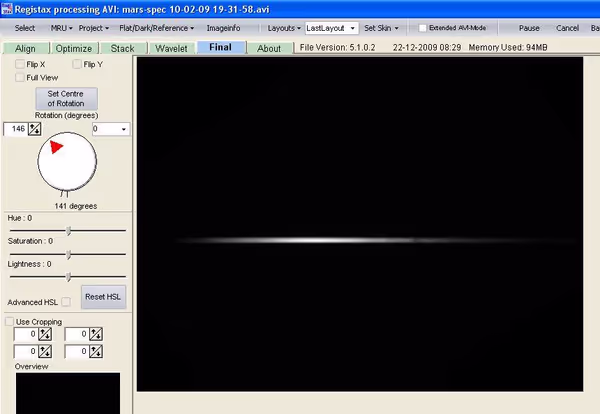The height and width of the screenshot is (414, 600).
Task: Click the red rotation dial pointer
Action: click(55, 148)
